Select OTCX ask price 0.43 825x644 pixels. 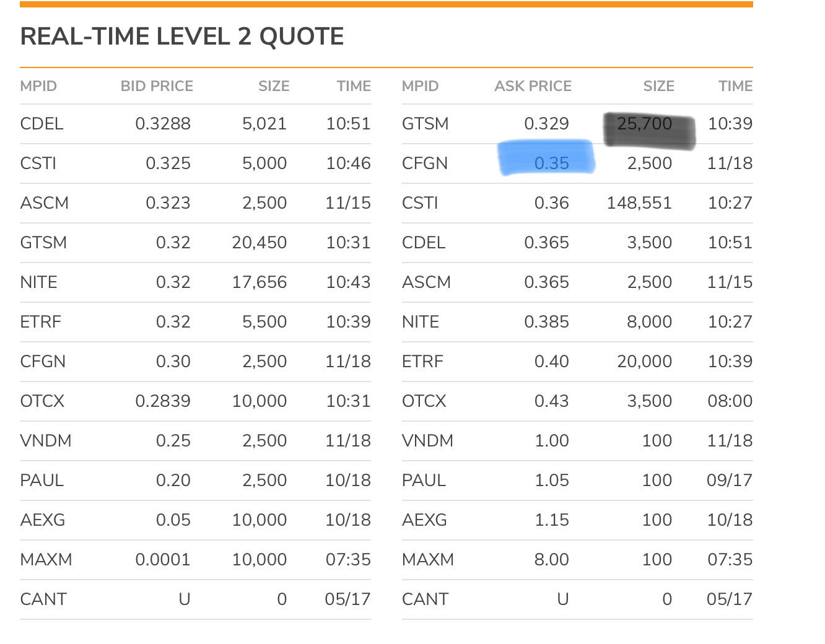click(x=551, y=401)
